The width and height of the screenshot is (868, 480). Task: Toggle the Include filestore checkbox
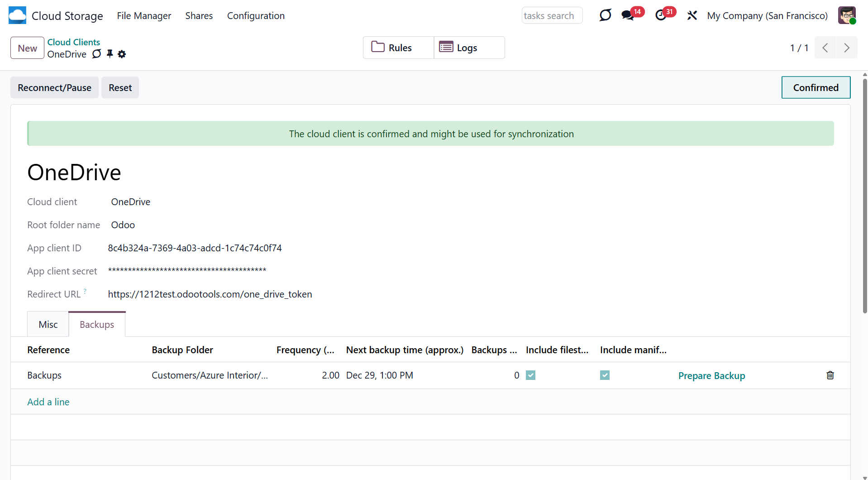click(530, 375)
